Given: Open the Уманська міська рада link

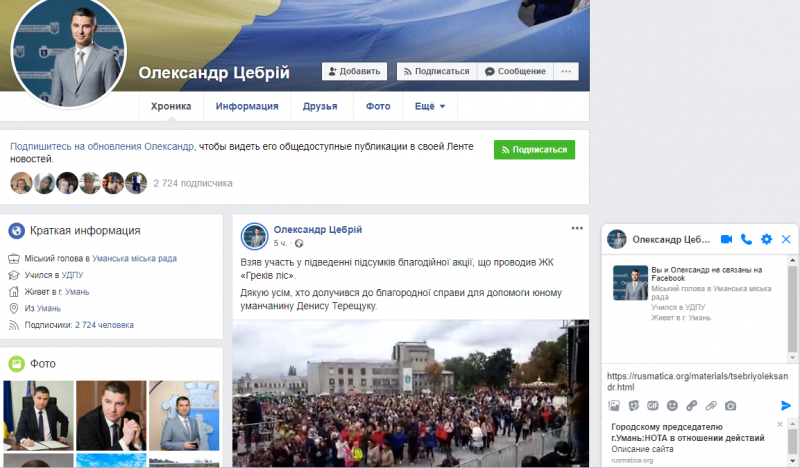Looking at the screenshot, I should 134,258.
